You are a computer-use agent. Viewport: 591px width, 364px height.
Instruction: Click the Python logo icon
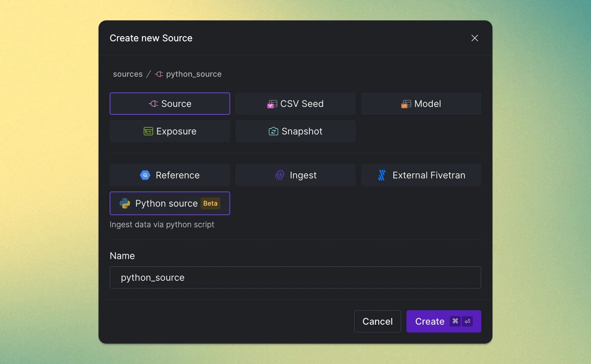click(125, 203)
